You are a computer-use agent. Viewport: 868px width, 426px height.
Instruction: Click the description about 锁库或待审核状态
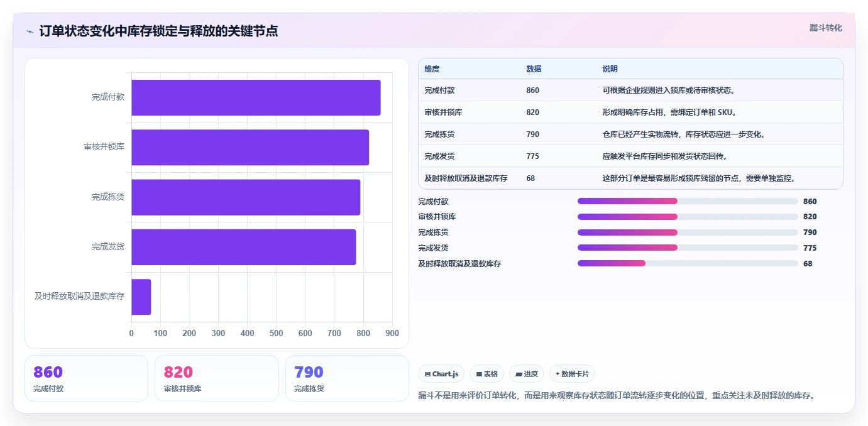[x=669, y=90]
